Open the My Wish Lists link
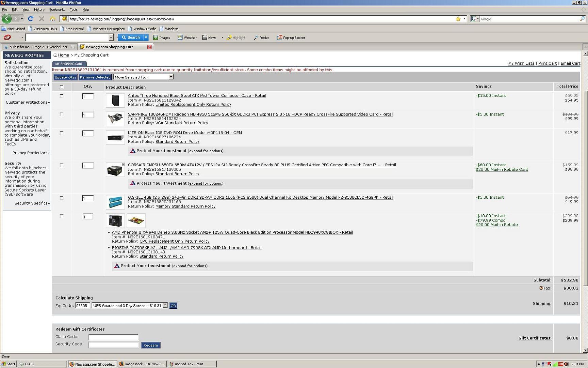This screenshot has width=588, height=368. point(521,63)
